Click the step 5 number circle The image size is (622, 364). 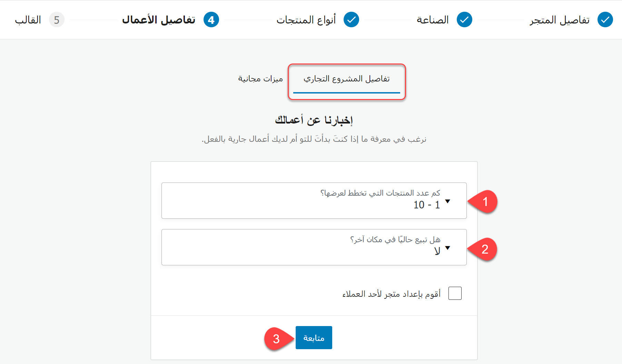(57, 20)
